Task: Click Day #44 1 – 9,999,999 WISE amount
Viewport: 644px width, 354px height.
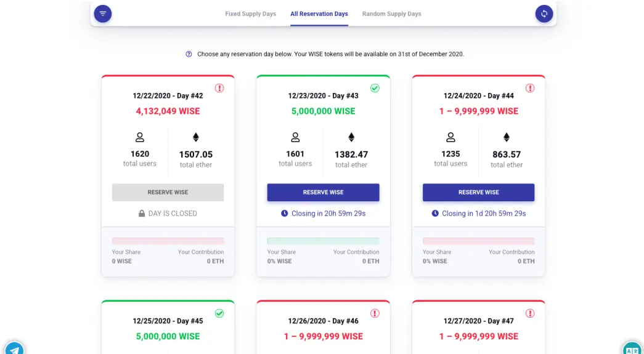Action: click(x=478, y=111)
